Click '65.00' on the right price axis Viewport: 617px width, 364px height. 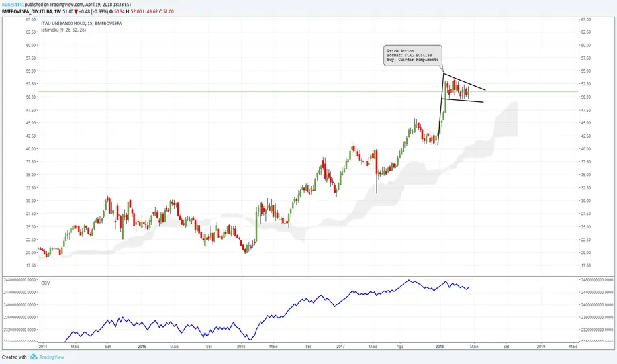pyautogui.click(x=585, y=19)
